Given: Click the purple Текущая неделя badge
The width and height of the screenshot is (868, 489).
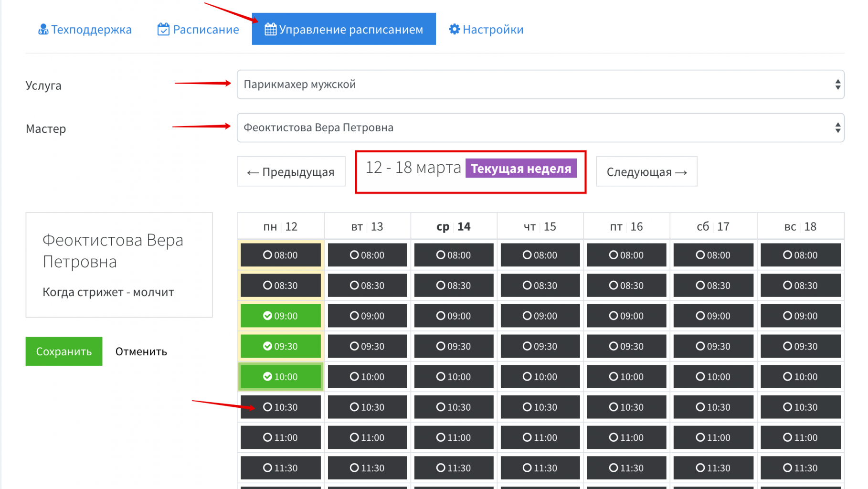Looking at the screenshot, I should (521, 169).
